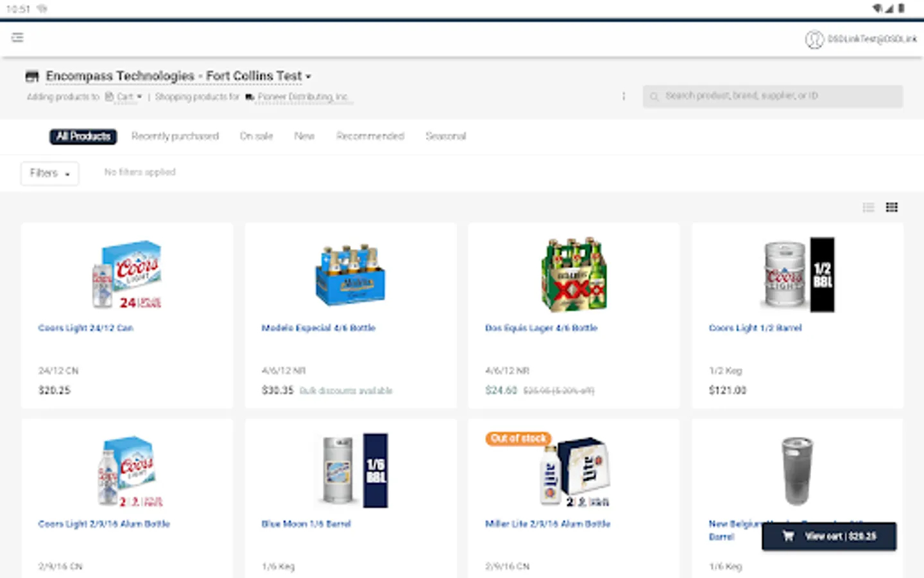Open Modelo Especial 4/6 Bottle link
The image size is (924, 578).
coord(318,328)
